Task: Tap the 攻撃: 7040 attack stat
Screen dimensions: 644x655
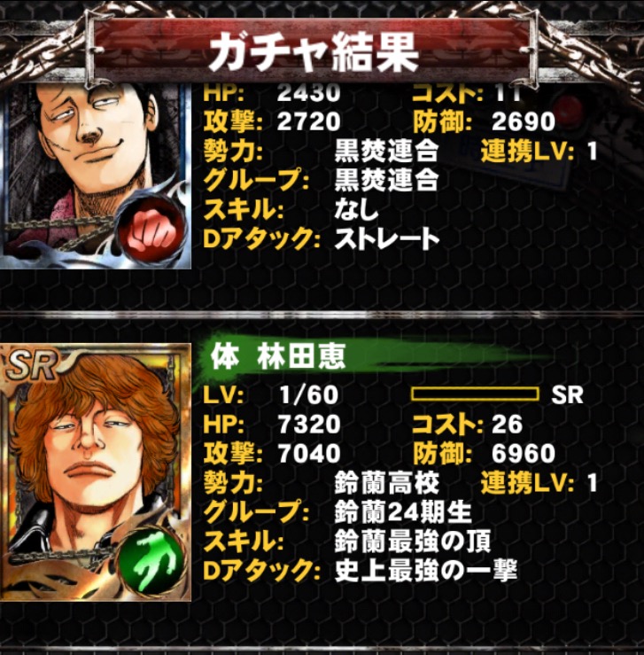Action: click(x=272, y=454)
